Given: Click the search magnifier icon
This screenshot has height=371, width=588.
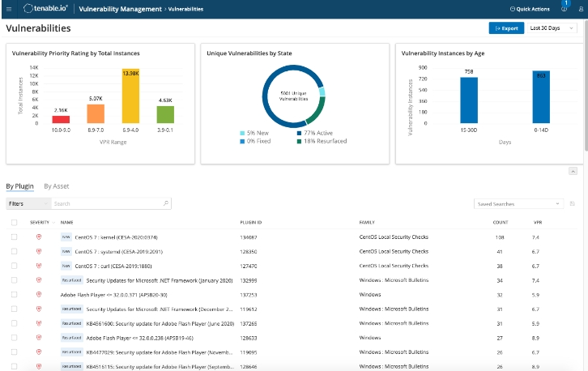Looking at the screenshot, I should [x=166, y=203].
